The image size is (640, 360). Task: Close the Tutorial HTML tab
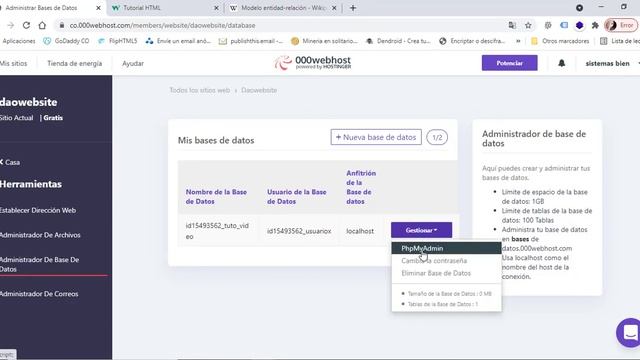click(216, 8)
